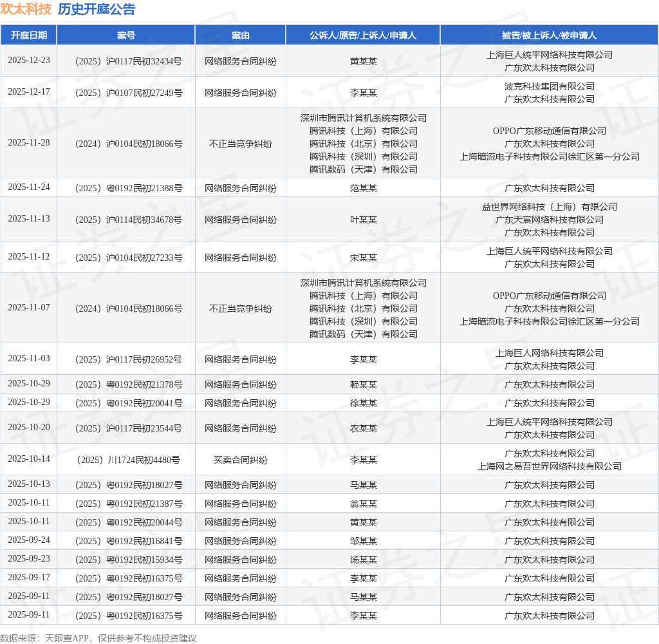Click the 案由 column header
The image size is (659, 644).
coord(241,35)
